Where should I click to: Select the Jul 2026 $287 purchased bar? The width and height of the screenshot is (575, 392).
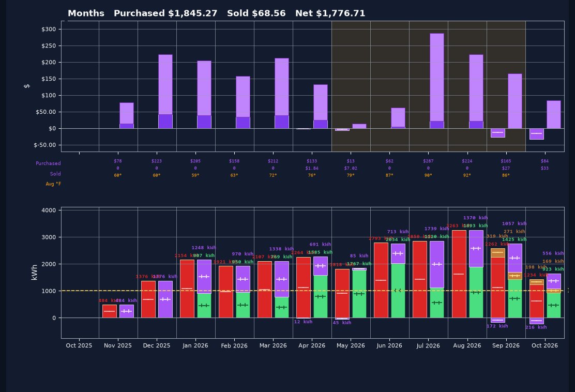pos(437,81)
